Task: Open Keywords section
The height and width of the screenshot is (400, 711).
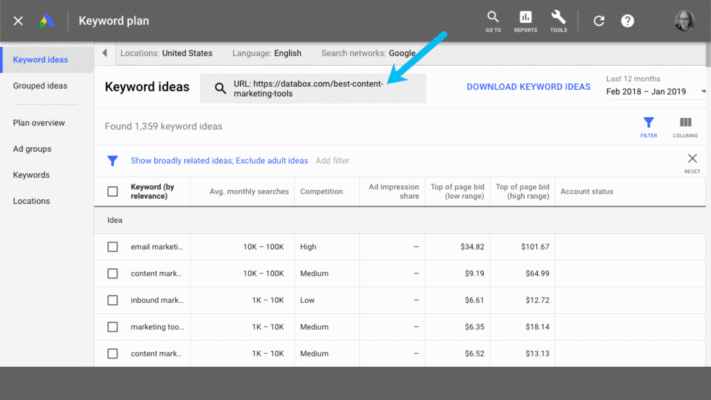Action: pyautogui.click(x=31, y=175)
